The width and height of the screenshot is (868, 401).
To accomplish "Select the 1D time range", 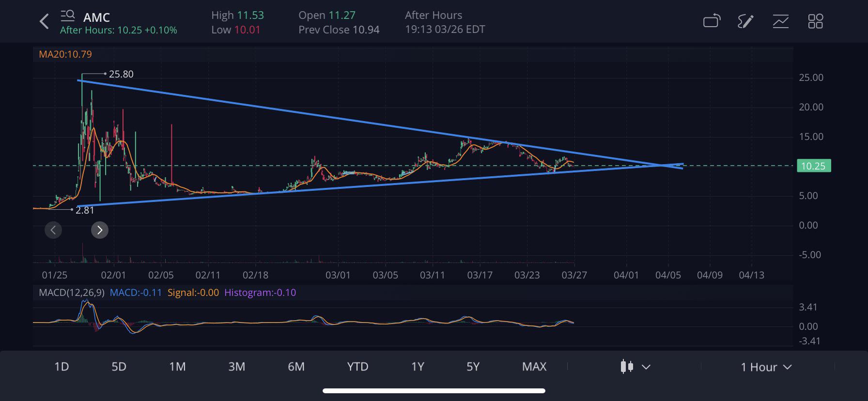I will coord(62,367).
